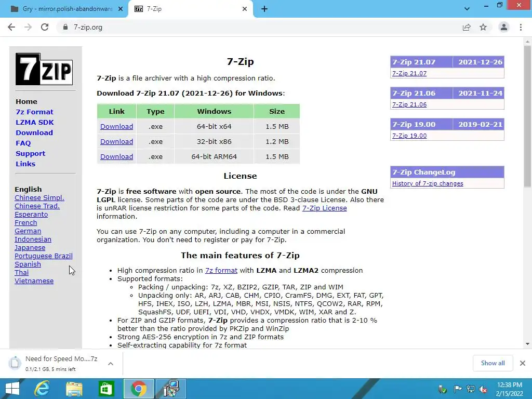Click the safely remove hardware icon
Image resolution: width=532 pixels, height=399 pixels.
pyautogui.click(x=442, y=389)
